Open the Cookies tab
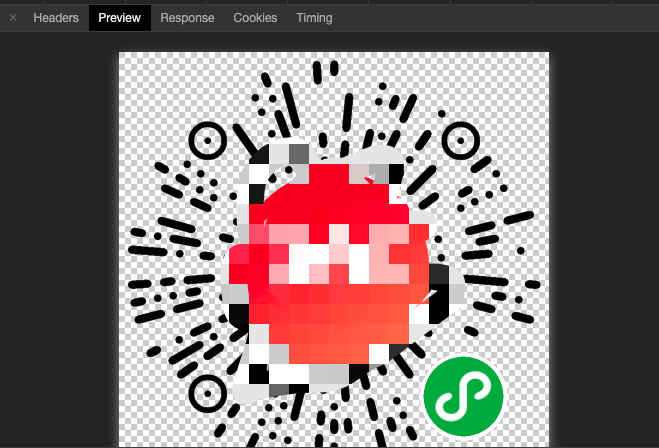This screenshot has height=448, width=659. pos(255,18)
